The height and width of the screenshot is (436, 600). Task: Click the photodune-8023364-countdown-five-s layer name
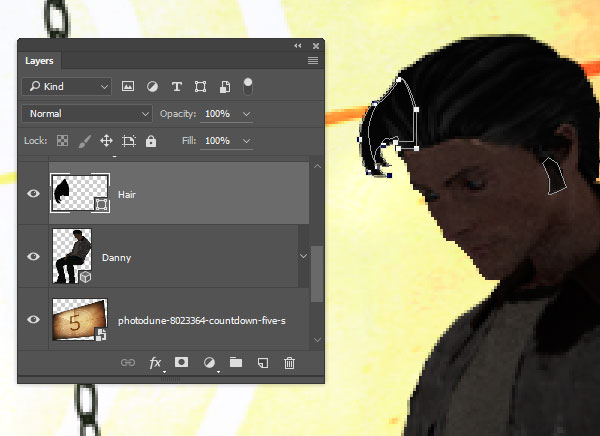(x=202, y=321)
